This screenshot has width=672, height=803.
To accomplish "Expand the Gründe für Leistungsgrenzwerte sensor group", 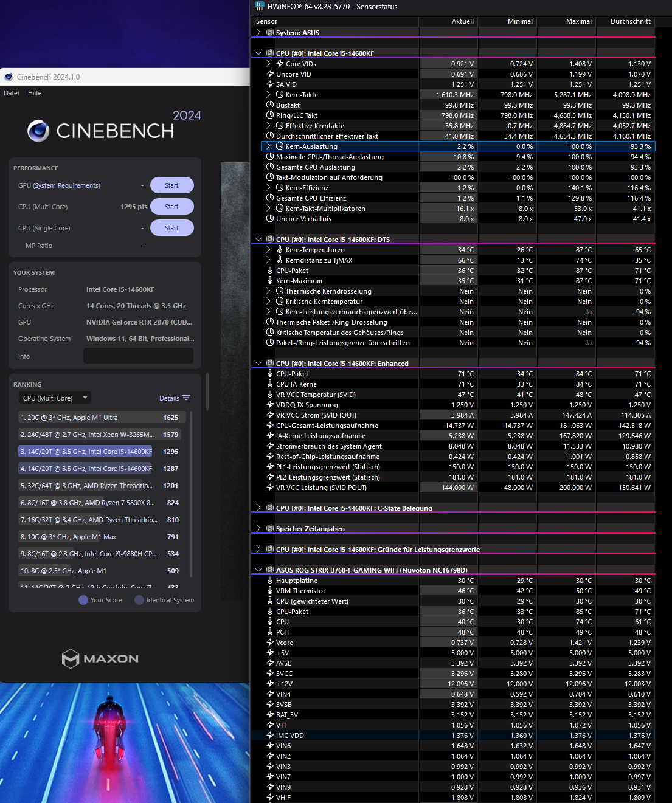I will (x=258, y=549).
